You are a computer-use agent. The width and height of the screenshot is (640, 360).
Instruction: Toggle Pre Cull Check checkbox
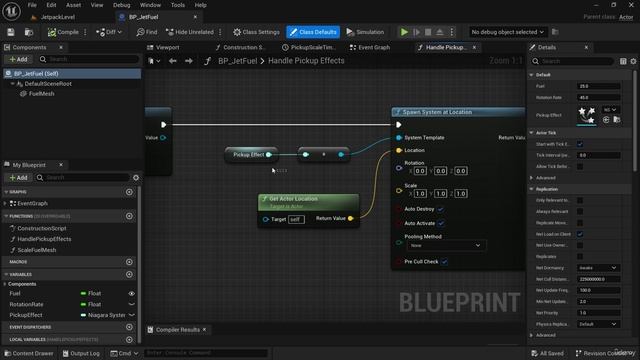[444, 262]
